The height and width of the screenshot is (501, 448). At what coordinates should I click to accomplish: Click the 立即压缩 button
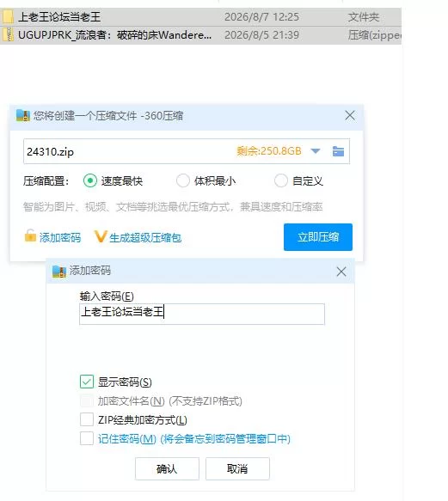[x=318, y=237]
